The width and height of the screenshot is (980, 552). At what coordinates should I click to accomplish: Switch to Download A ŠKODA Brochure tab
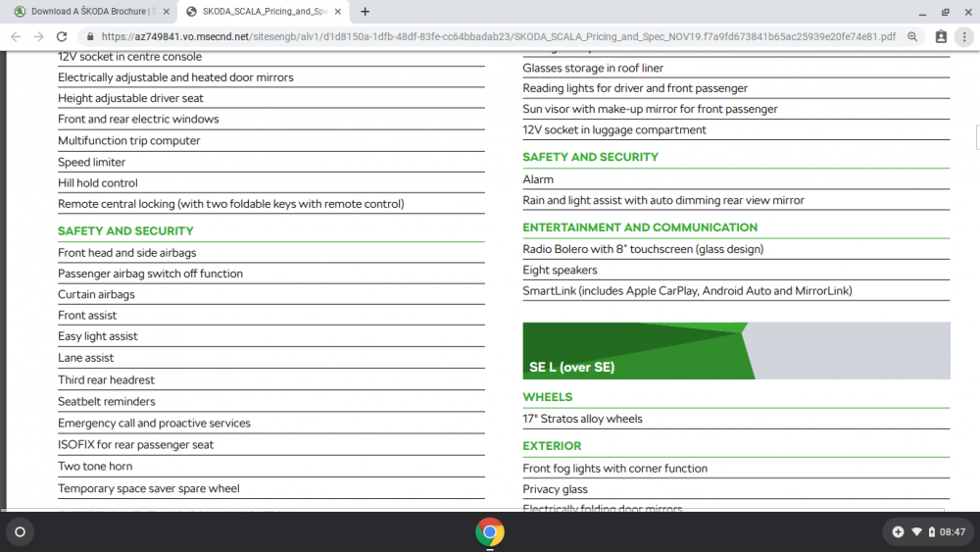pos(90,11)
